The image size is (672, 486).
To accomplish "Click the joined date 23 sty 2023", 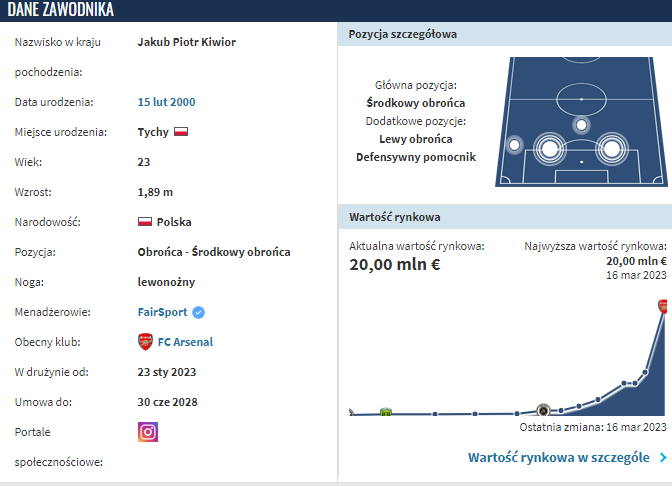I will click(x=167, y=372).
